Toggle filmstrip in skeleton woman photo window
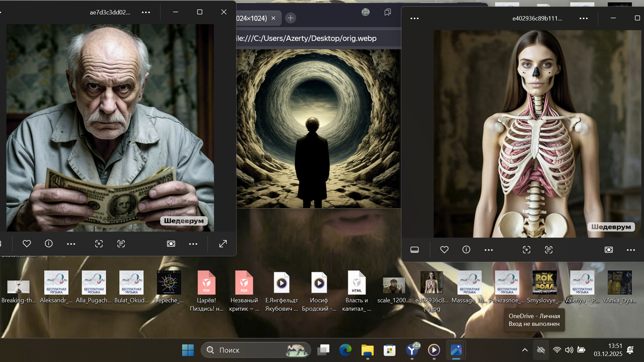Image resolution: width=644 pixels, height=362 pixels. (x=414, y=249)
